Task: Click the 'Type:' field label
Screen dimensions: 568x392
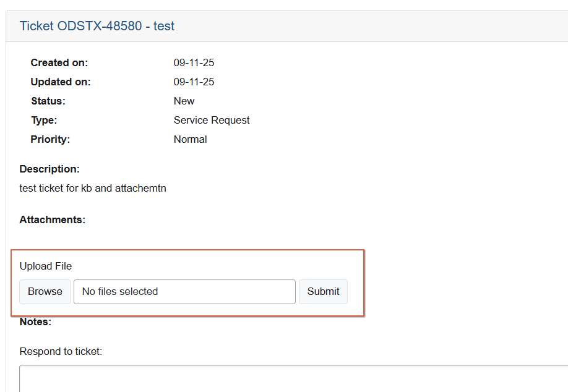Action: point(44,120)
